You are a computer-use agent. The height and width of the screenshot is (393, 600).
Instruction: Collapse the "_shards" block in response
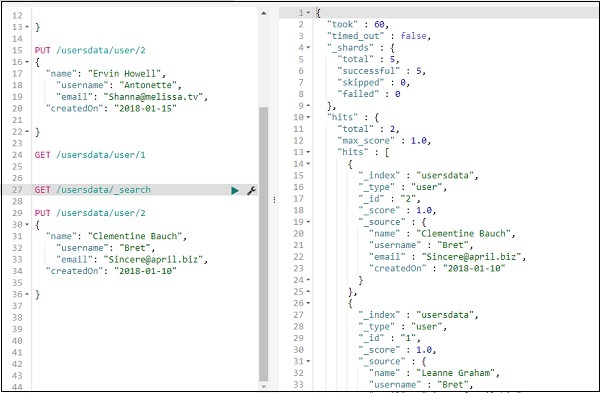tap(308, 47)
